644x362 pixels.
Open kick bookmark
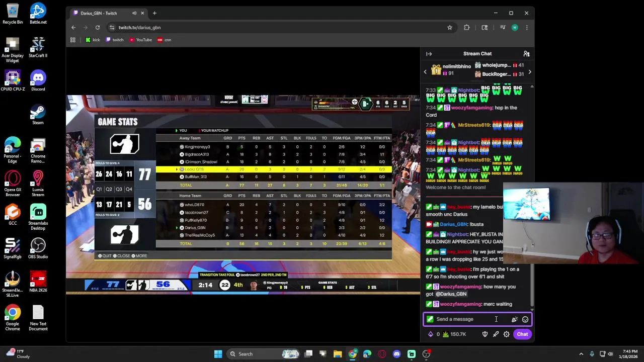coord(93,40)
